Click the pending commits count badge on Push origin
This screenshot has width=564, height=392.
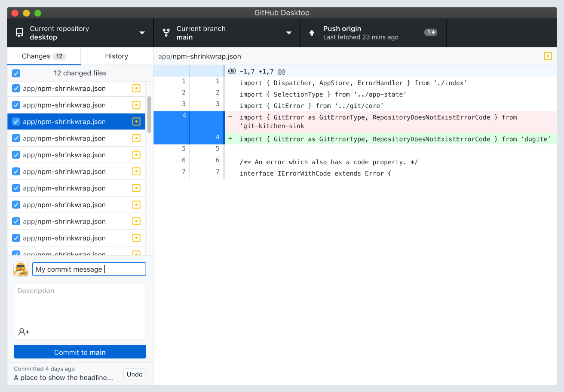430,32
